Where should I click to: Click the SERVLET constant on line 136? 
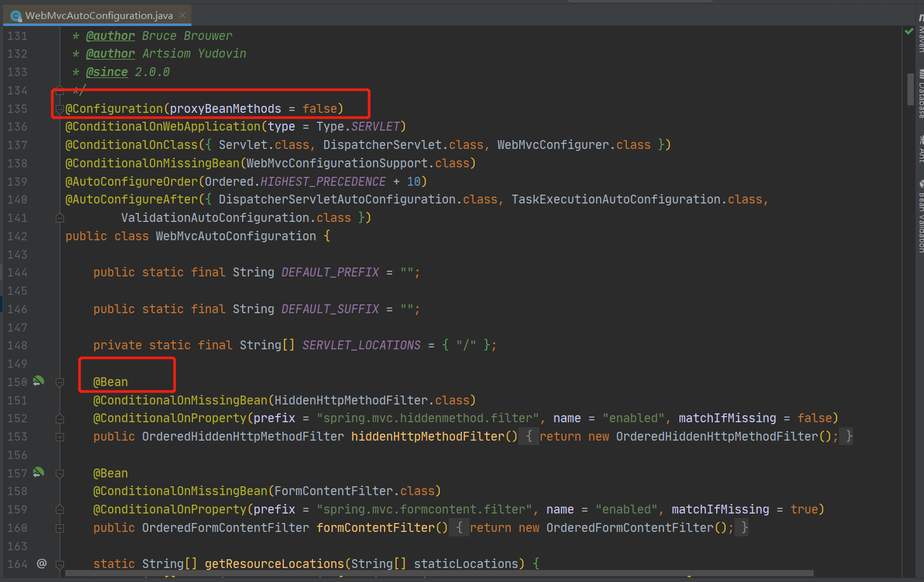376,126
